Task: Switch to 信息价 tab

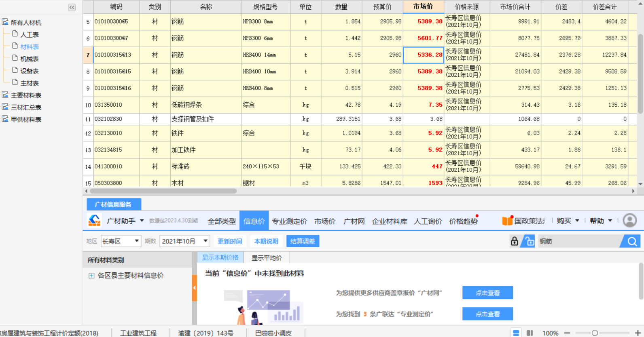Action: point(254,221)
